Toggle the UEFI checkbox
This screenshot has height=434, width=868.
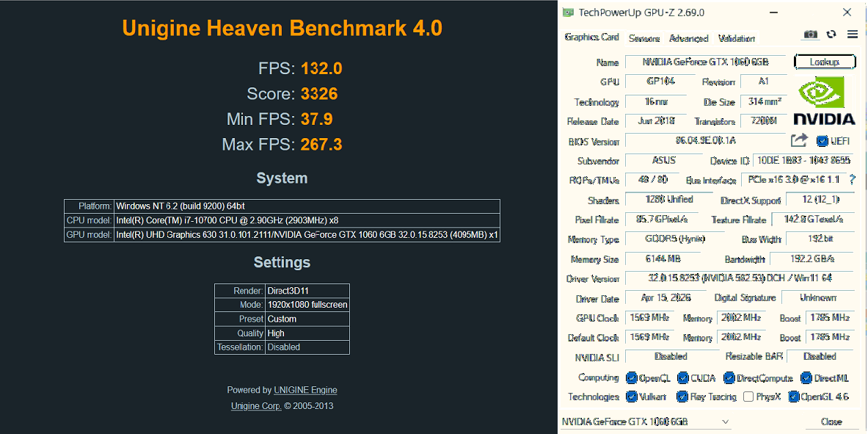822,141
